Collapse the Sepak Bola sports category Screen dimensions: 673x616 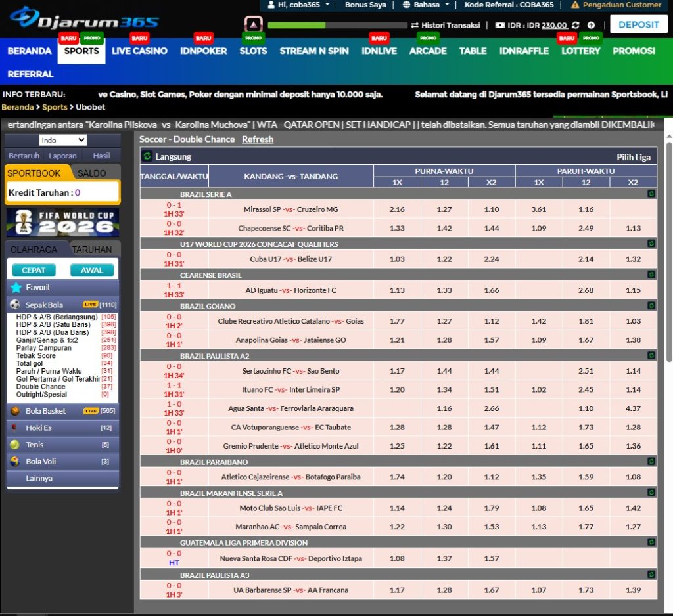click(x=44, y=305)
